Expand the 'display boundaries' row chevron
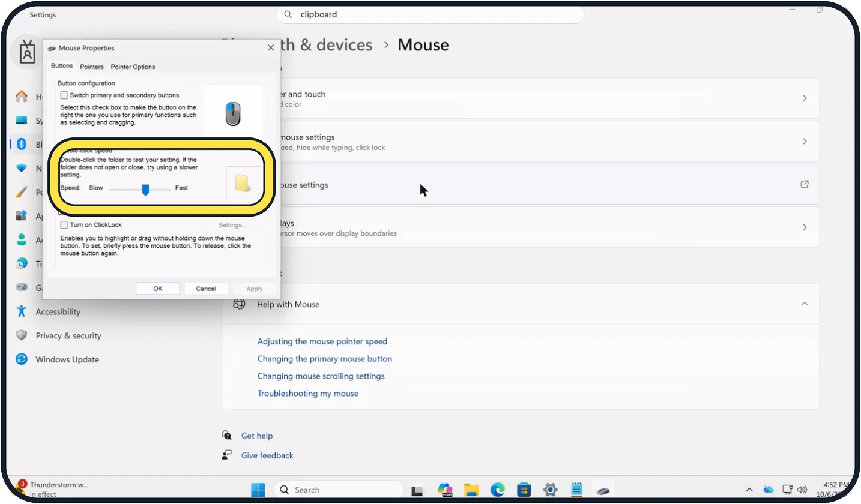 pos(805,227)
